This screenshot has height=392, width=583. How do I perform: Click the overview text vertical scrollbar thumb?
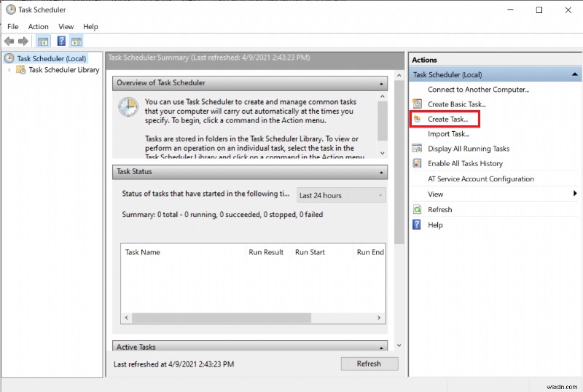click(382, 121)
